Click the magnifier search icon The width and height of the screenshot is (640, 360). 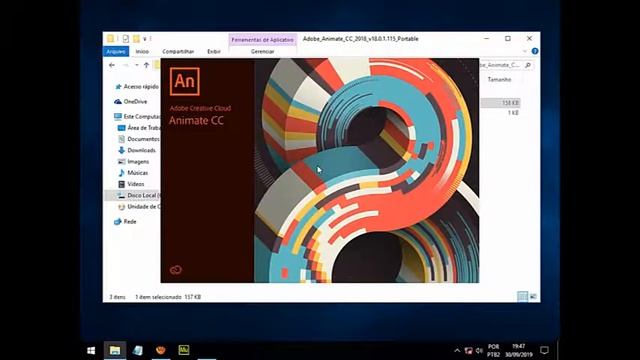pyautogui.click(x=528, y=65)
